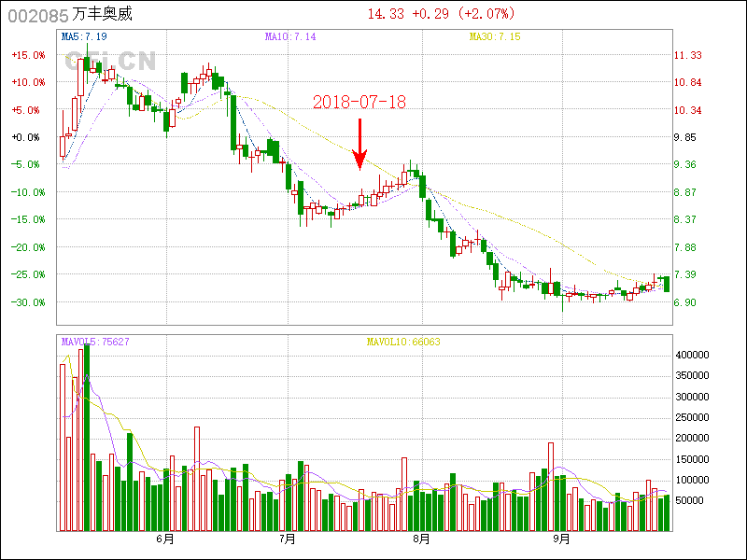Jump to 6月 on the time axis
Image resolution: width=747 pixels, height=560 pixels.
[x=165, y=539]
